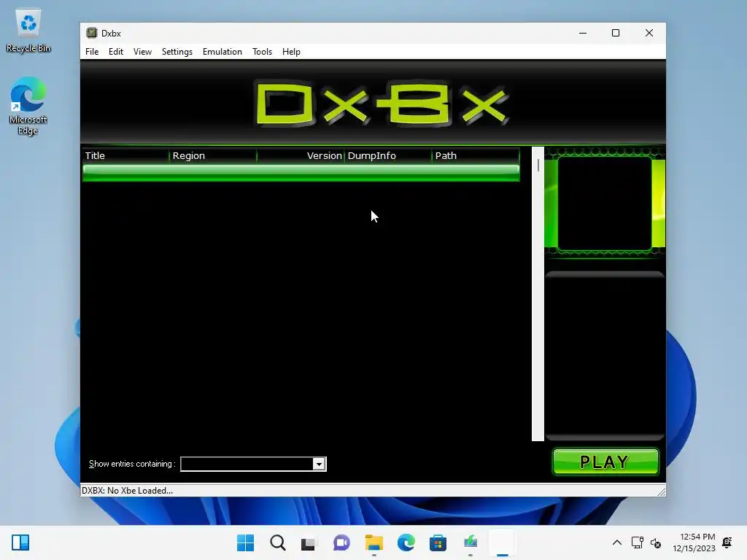Screen dimensions: 747x560
Task: Select the highlighted green row in game list
Action: tap(301, 173)
